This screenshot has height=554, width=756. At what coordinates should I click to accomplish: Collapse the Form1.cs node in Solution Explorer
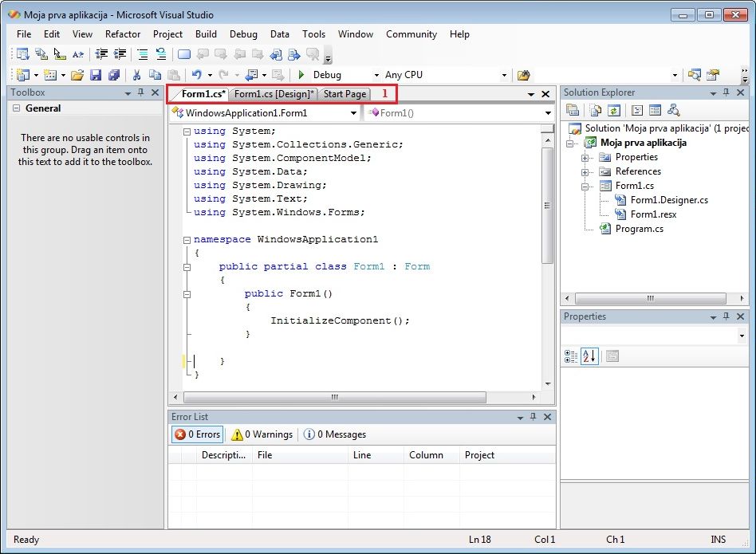[x=585, y=187]
